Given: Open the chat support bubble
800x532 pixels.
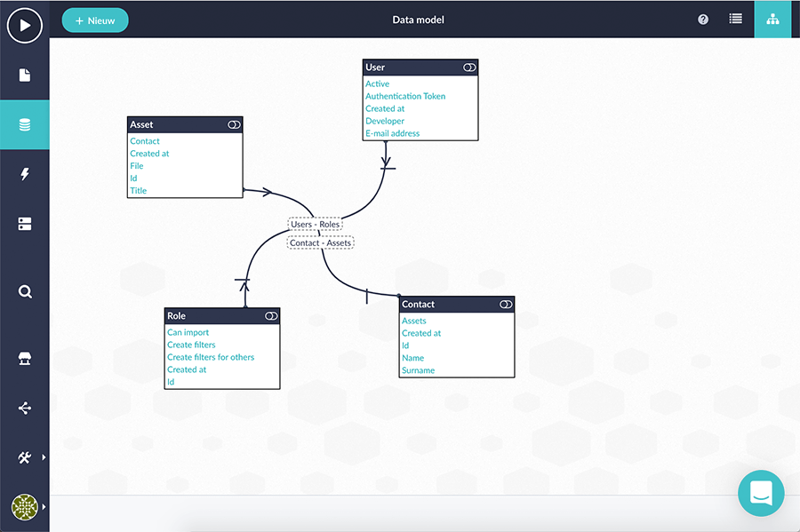Looking at the screenshot, I should [761, 493].
